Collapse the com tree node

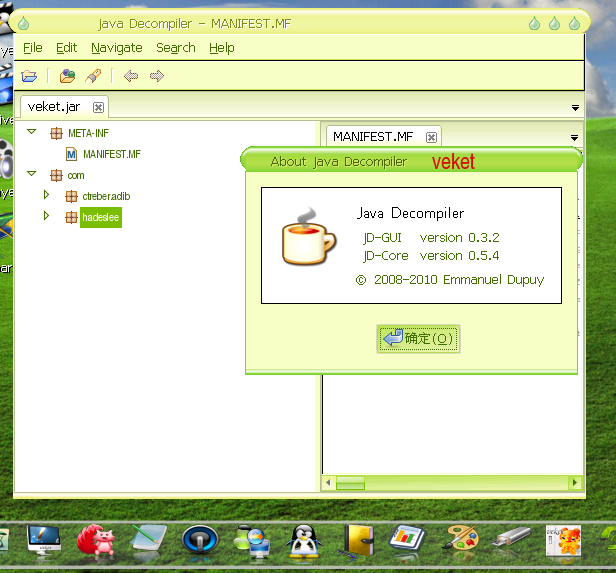pos(31,174)
